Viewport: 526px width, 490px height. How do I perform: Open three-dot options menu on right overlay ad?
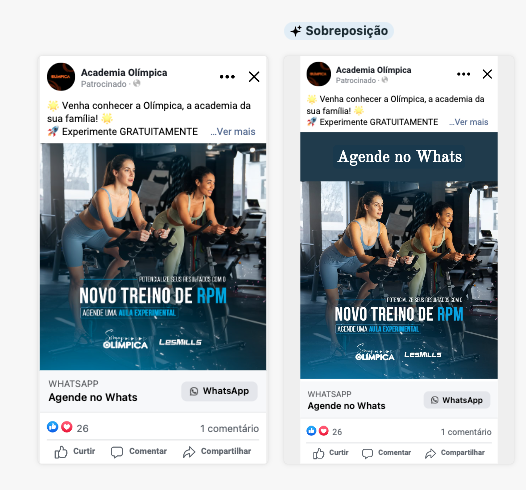pos(463,74)
